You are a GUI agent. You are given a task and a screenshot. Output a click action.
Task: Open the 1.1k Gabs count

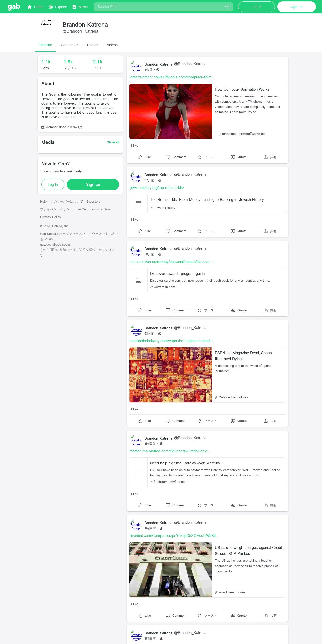[x=46, y=64]
